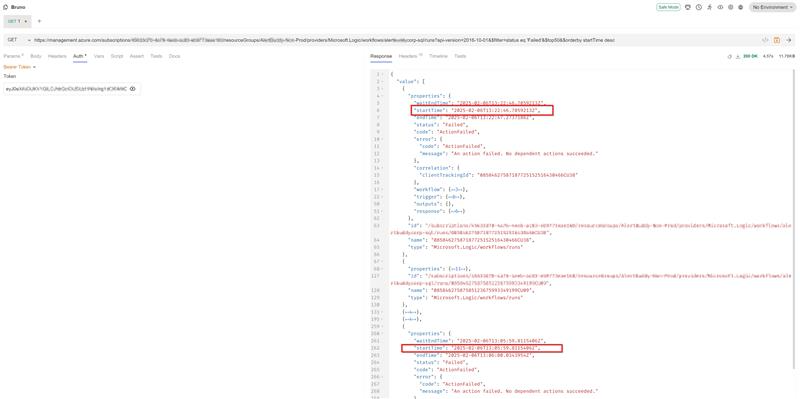Image resolution: width=800 pixels, height=399 pixels.
Task: Click the 200 OK status text
Action: (751, 56)
